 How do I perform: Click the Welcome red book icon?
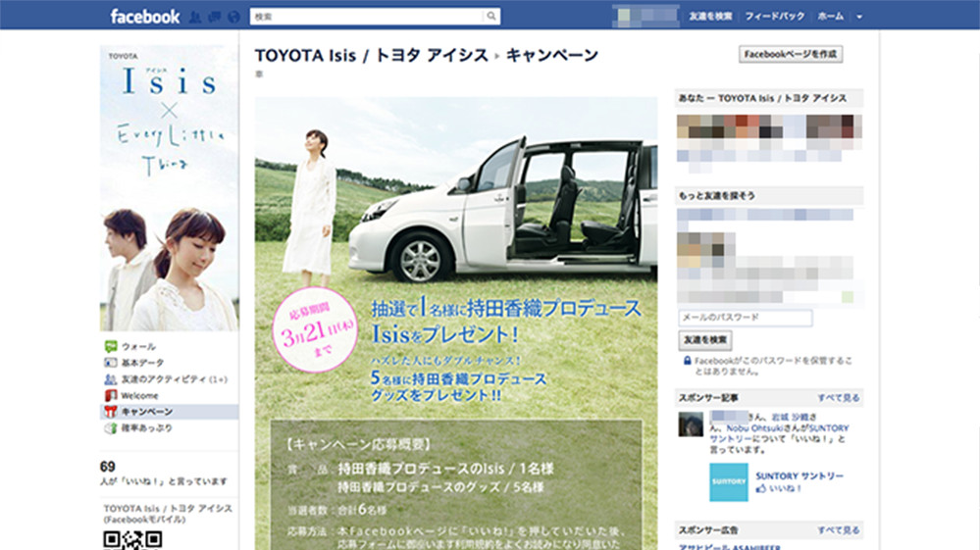point(111,395)
